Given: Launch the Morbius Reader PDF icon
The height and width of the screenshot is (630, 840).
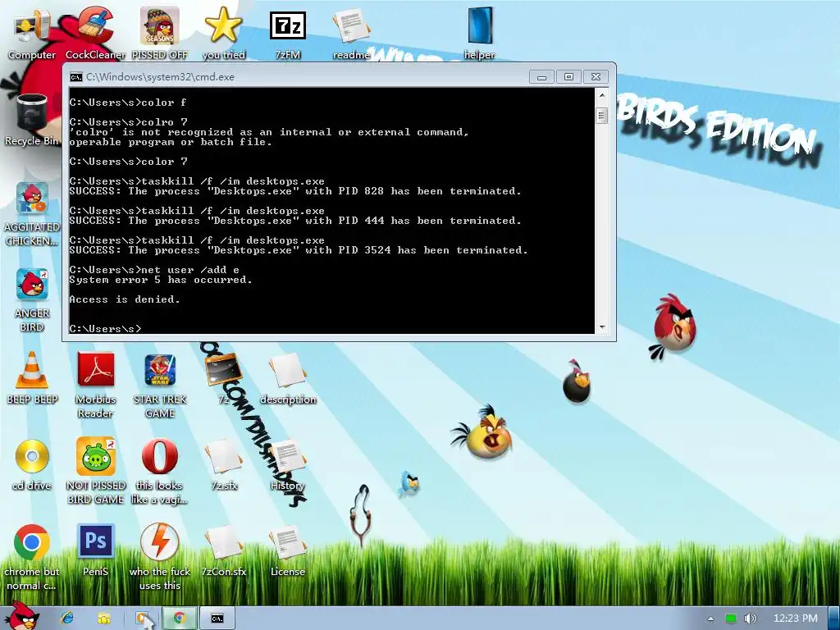Looking at the screenshot, I should click(x=95, y=385).
